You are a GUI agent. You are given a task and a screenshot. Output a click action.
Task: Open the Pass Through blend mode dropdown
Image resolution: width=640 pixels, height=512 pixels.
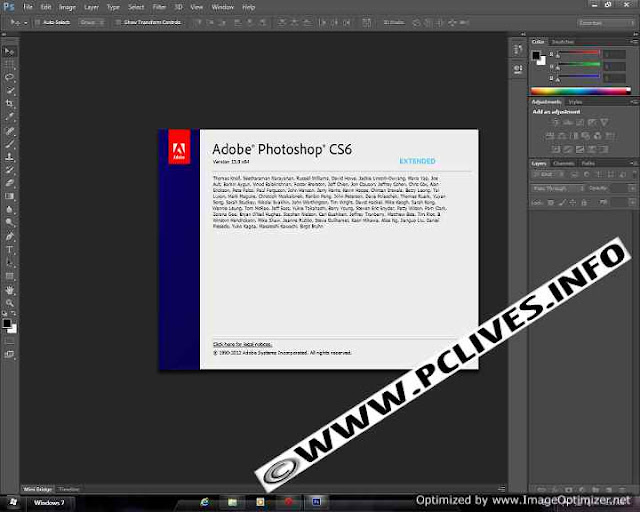pyautogui.click(x=558, y=189)
